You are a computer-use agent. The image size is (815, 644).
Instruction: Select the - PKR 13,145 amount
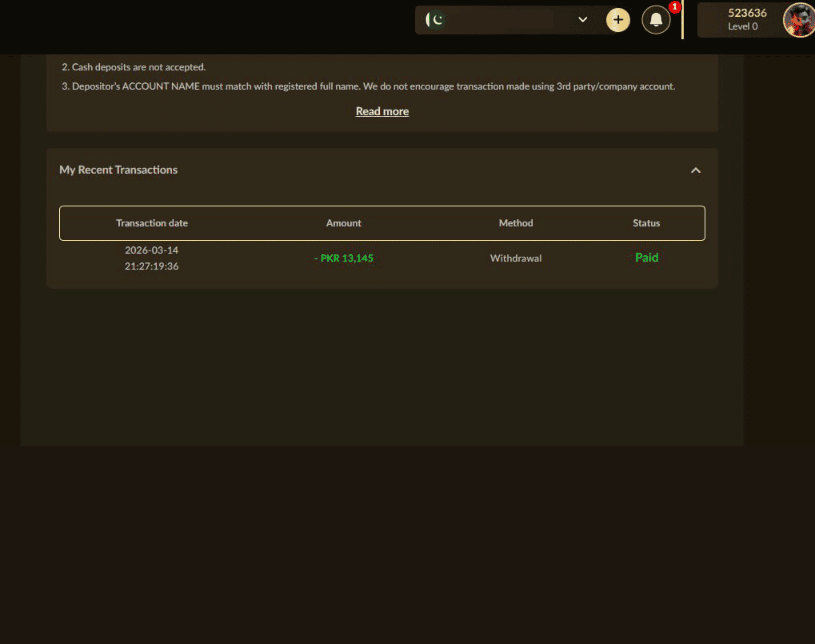click(344, 258)
